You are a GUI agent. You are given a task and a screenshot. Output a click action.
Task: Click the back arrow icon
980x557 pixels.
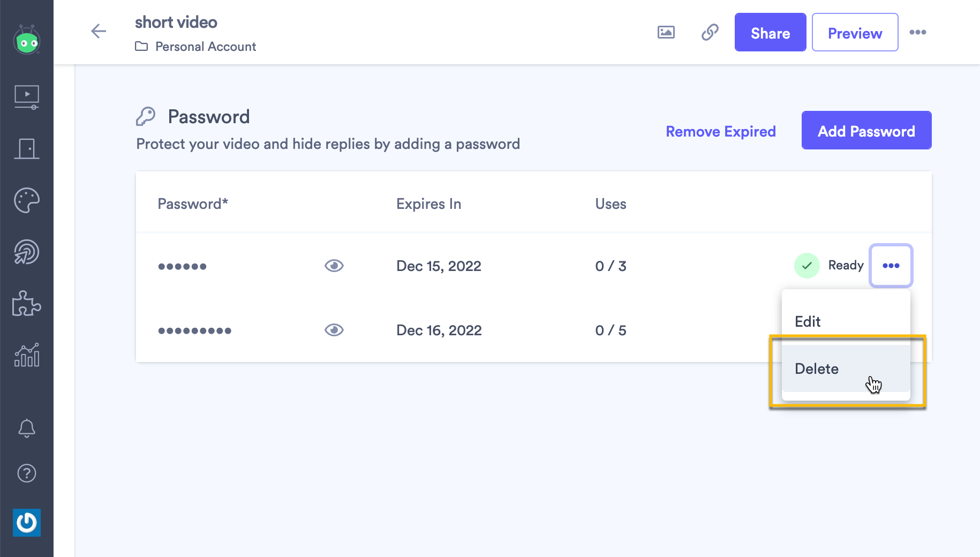click(99, 32)
